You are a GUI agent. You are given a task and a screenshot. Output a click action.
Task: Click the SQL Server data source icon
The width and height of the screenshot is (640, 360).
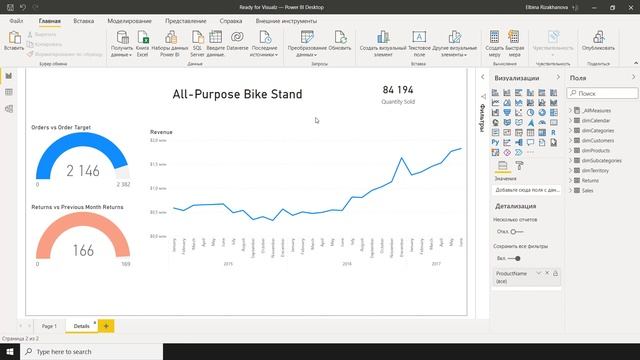[198, 38]
